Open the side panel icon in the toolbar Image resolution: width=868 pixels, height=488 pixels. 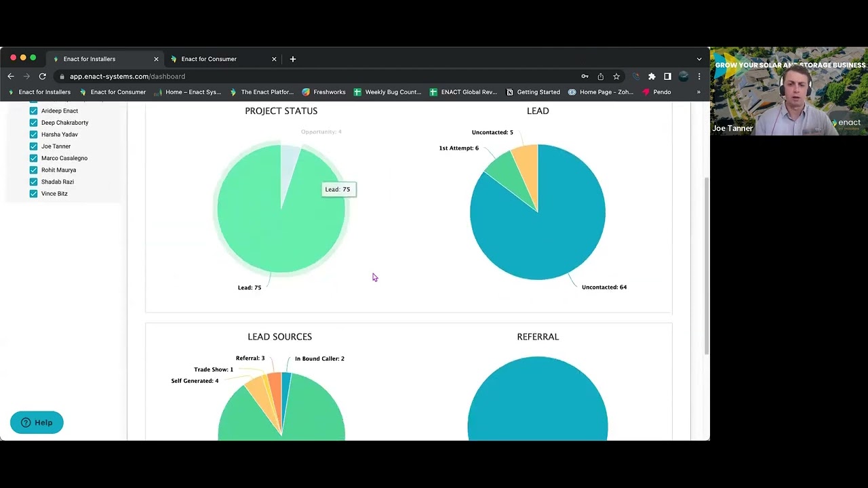coord(667,77)
